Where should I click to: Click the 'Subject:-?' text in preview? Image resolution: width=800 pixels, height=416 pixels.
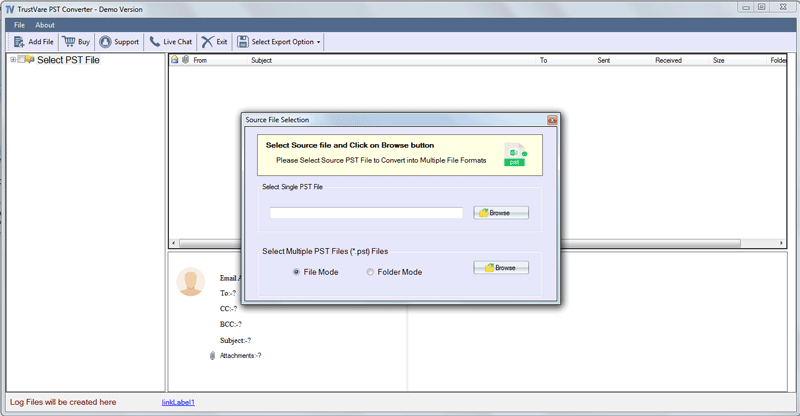point(235,340)
